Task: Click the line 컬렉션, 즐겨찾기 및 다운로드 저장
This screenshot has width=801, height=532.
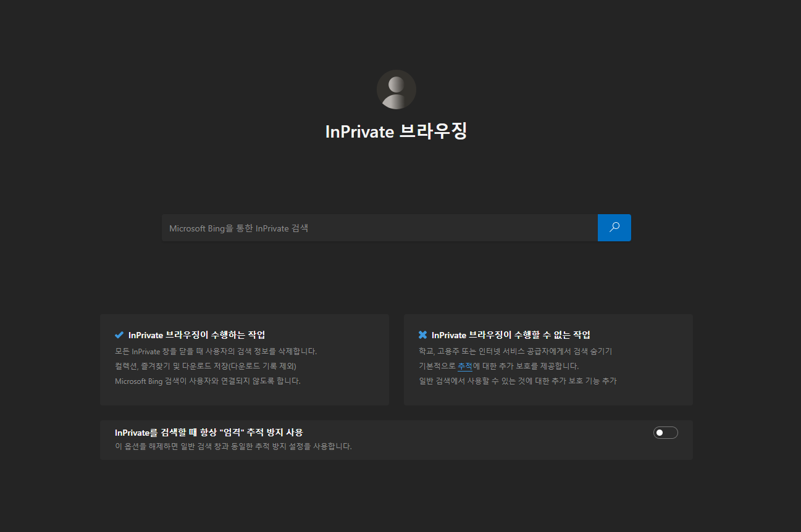Action: point(206,366)
